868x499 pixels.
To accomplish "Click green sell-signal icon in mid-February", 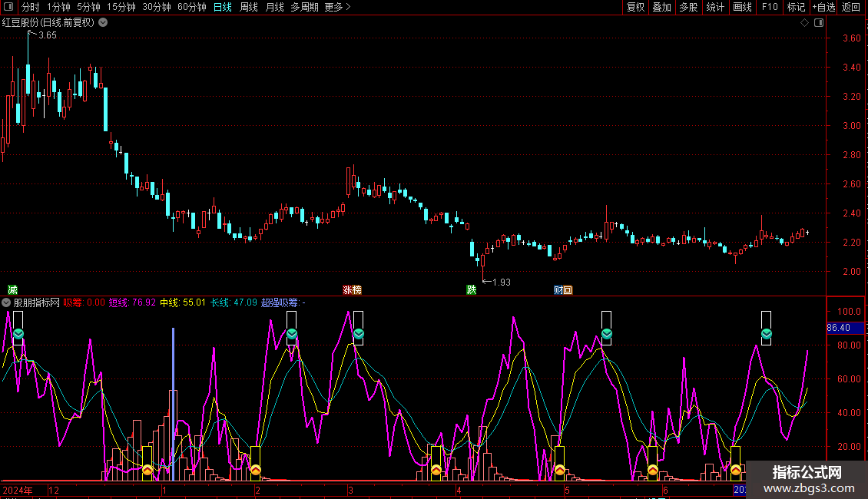I will (x=292, y=334).
